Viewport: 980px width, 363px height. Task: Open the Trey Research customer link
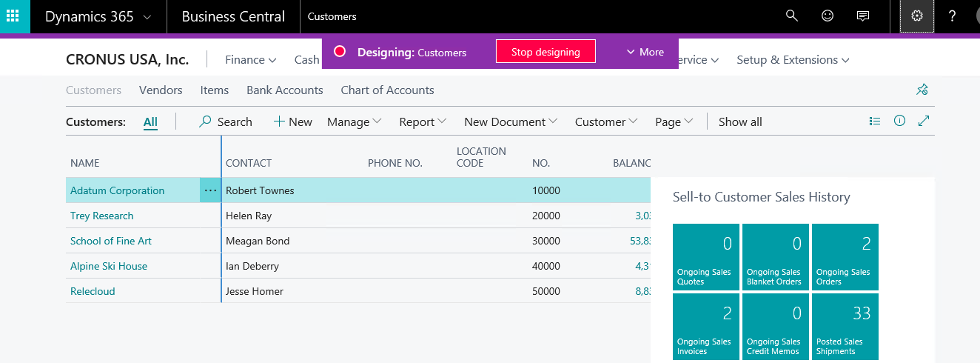tap(102, 216)
